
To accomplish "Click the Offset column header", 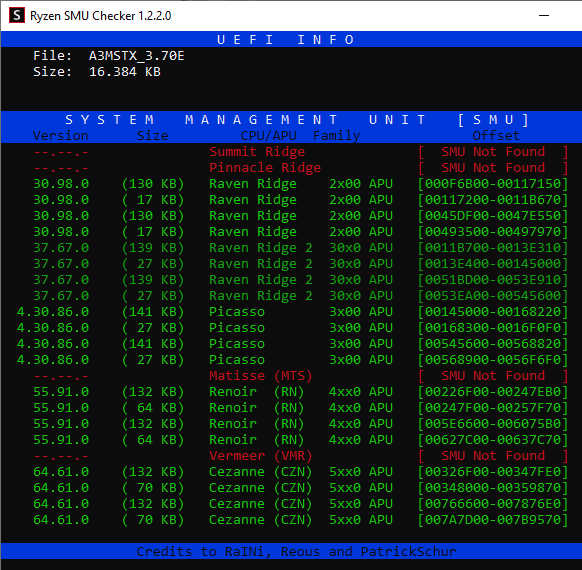I will coord(496,136).
